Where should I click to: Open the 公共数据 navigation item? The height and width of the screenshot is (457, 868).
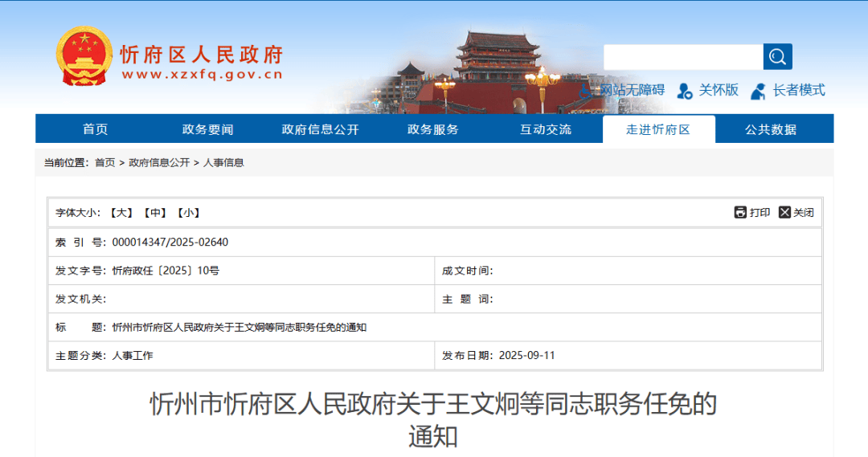click(770, 129)
